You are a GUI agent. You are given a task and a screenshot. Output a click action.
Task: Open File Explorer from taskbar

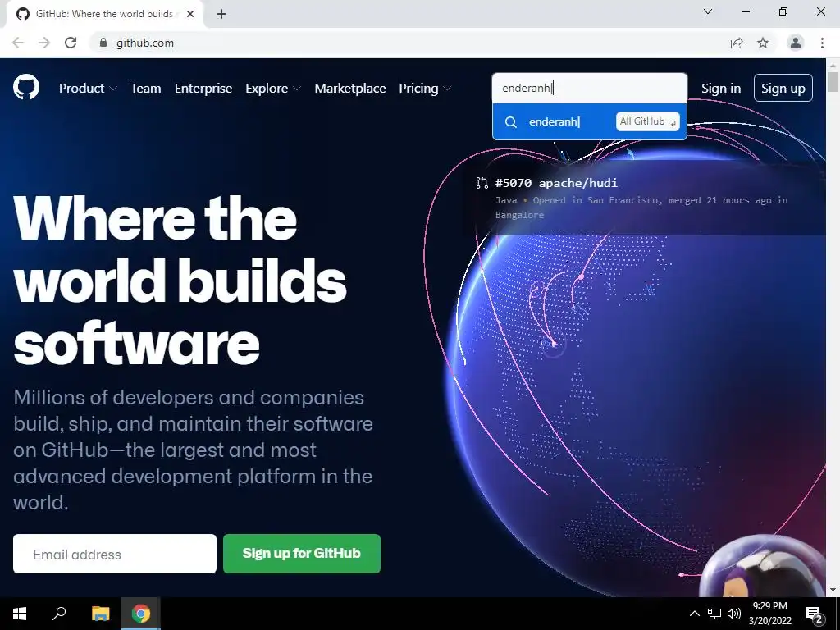(100, 614)
